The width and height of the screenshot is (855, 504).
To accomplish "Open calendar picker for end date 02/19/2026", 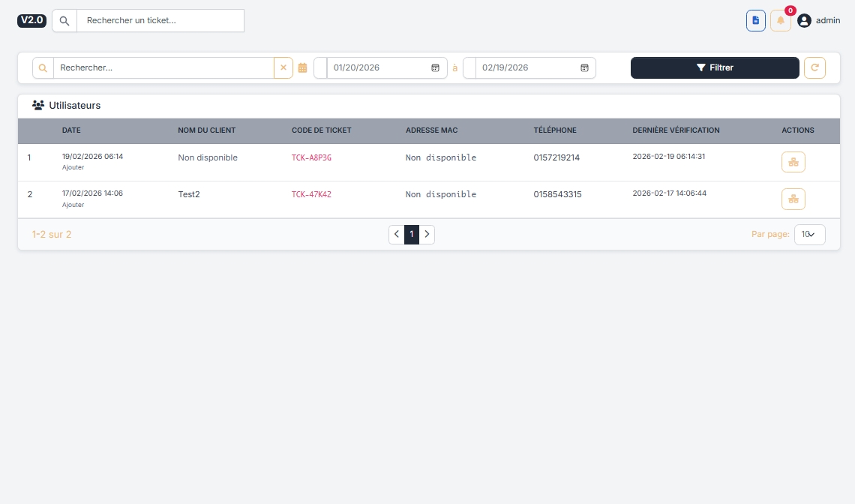I will [x=584, y=67].
